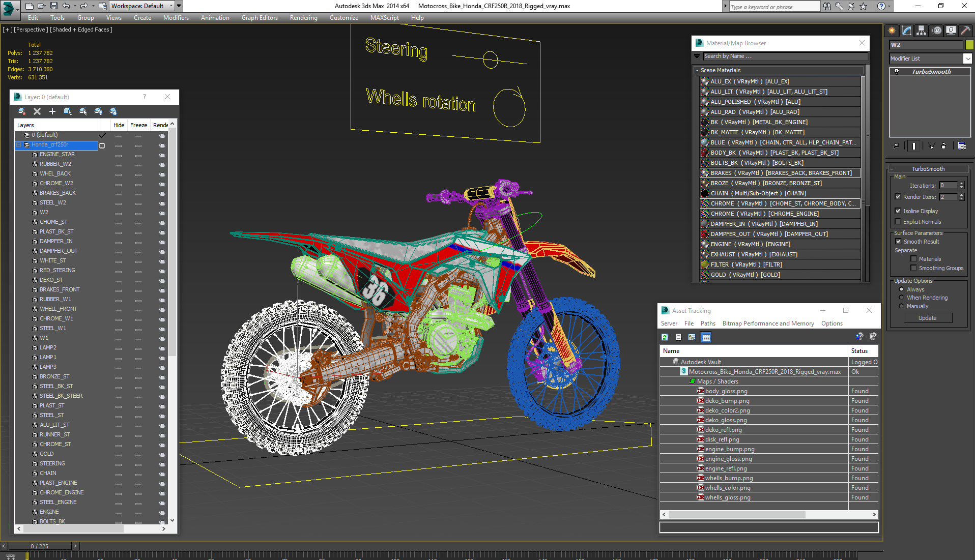Click the Save File floppy icon
The height and width of the screenshot is (560, 975).
click(x=54, y=6)
